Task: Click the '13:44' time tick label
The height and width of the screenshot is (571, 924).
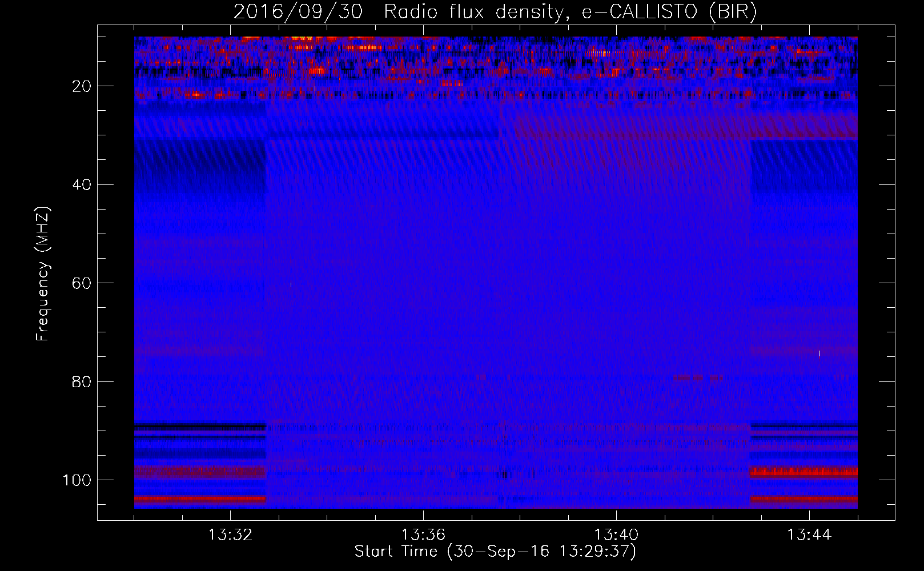Action: pyautogui.click(x=809, y=535)
